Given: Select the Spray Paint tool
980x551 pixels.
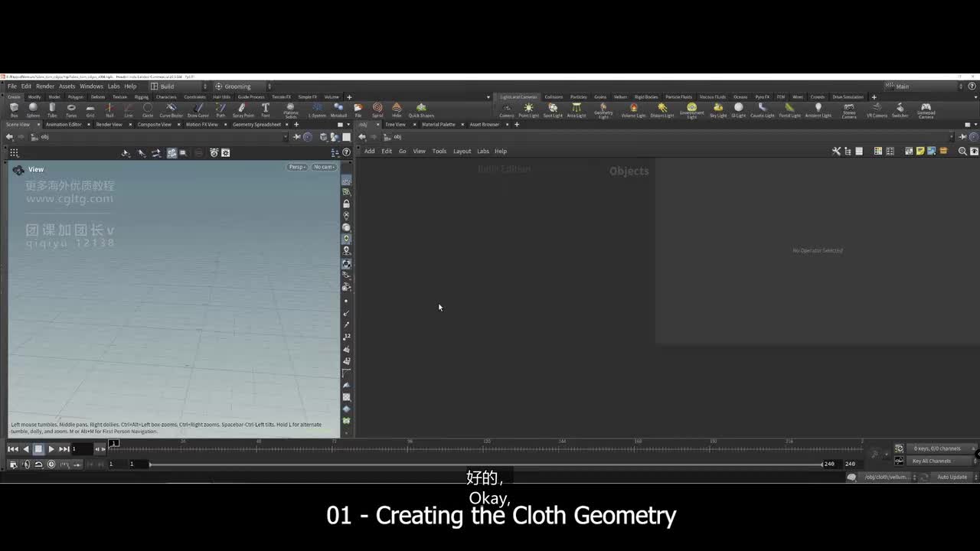Looking at the screenshot, I should point(243,110).
